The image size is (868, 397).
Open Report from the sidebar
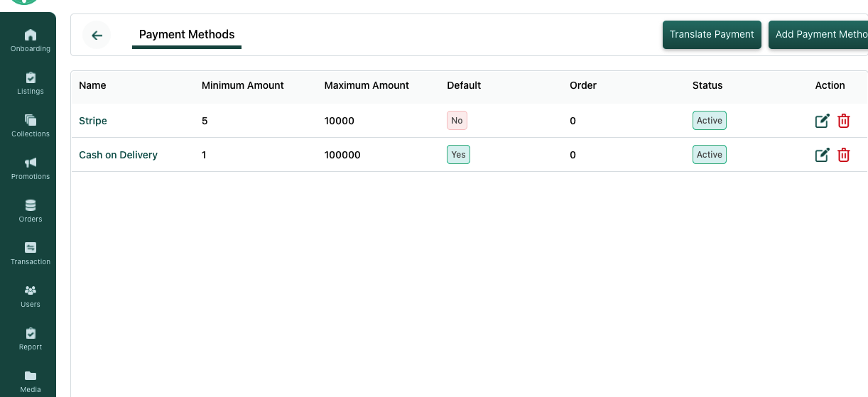pos(30,334)
